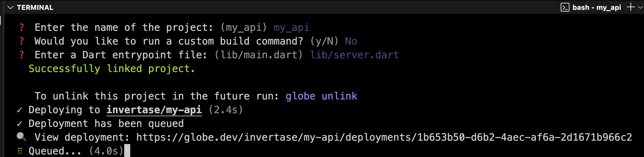Add a new terminal with plus icon
Viewport: 644px width, 157px height.
[x=630, y=7]
